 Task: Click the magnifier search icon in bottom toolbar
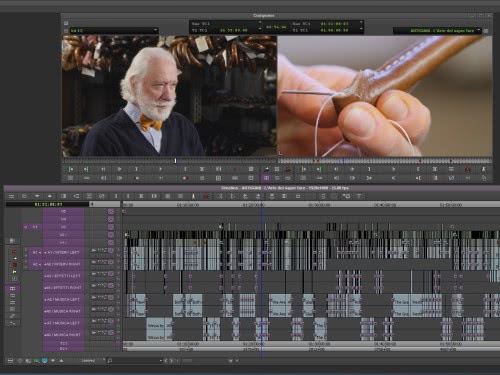click(110, 361)
